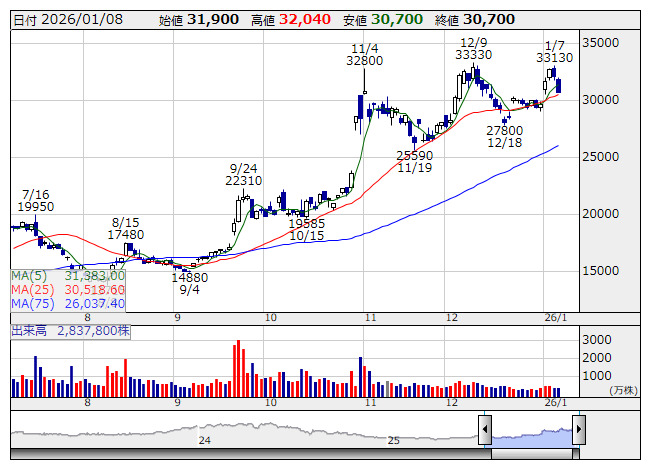This screenshot has width=653, height=470.
Task: Click the left range slider handle arrow
Action: pos(485,429)
